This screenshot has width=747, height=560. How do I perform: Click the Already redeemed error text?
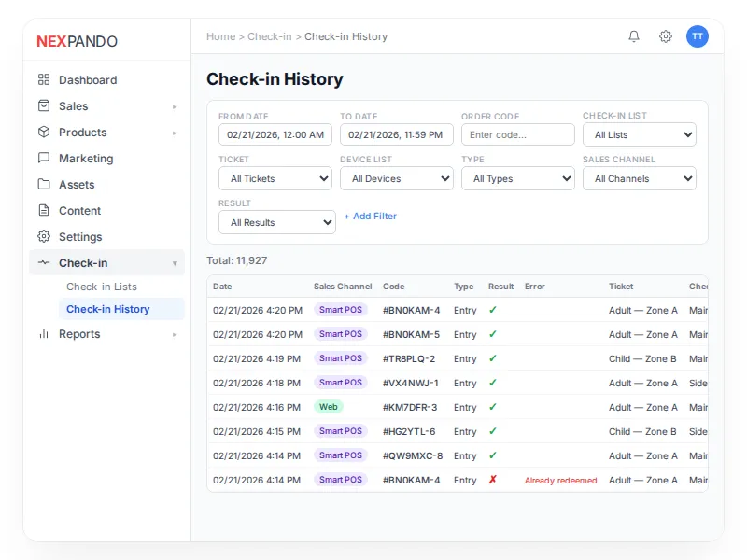pyautogui.click(x=561, y=481)
